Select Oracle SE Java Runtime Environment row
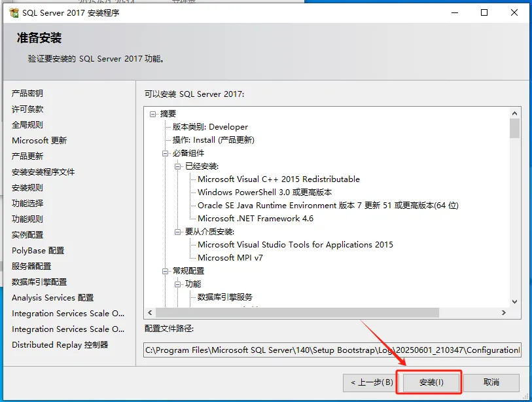The height and width of the screenshot is (402, 532). (x=328, y=206)
